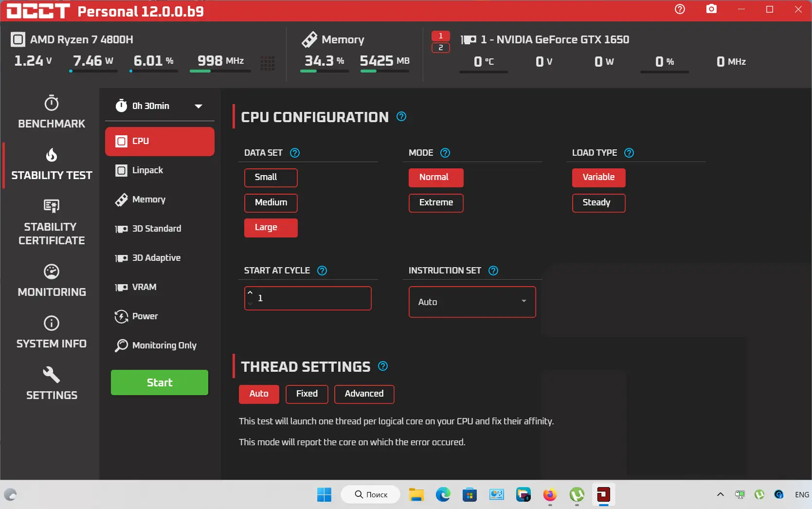This screenshot has width=812, height=509.
Task: Take a screenshot with camera icon
Action: pos(711,9)
